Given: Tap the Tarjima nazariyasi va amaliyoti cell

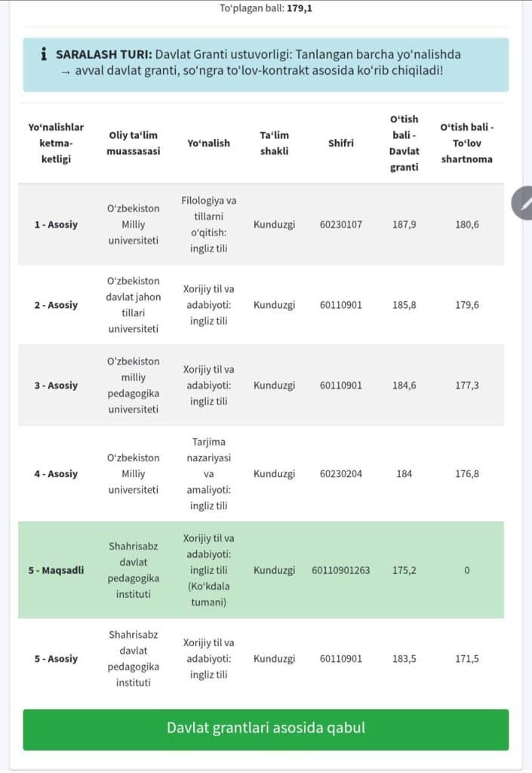Looking at the screenshot, I should pyautogui.click(x=209, y=474).
